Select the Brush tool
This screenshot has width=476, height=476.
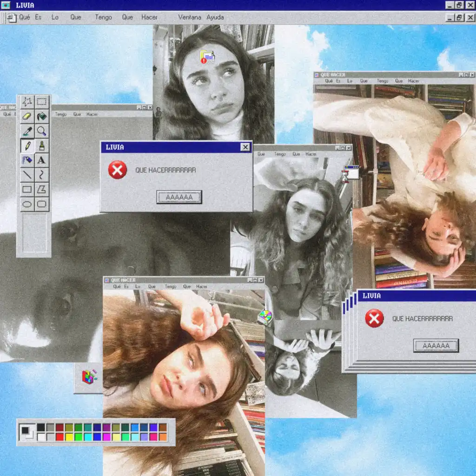41,145
